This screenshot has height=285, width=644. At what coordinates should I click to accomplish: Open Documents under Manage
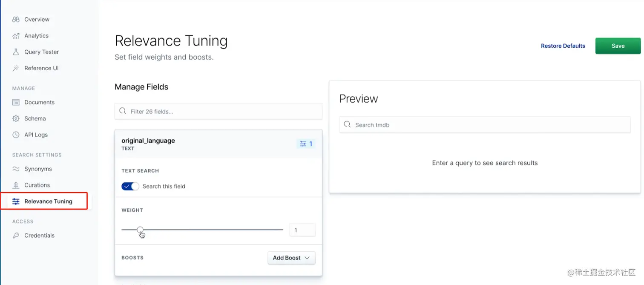tap(39, 102)
